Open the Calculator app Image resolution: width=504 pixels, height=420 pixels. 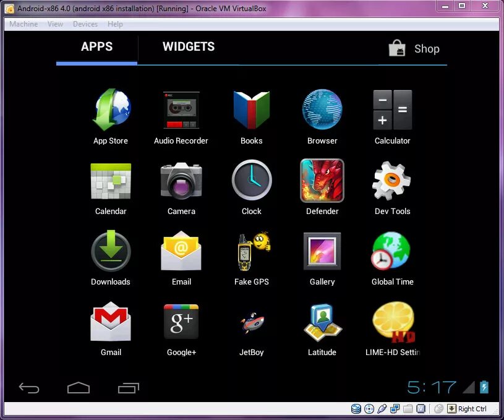click(393, 110)
